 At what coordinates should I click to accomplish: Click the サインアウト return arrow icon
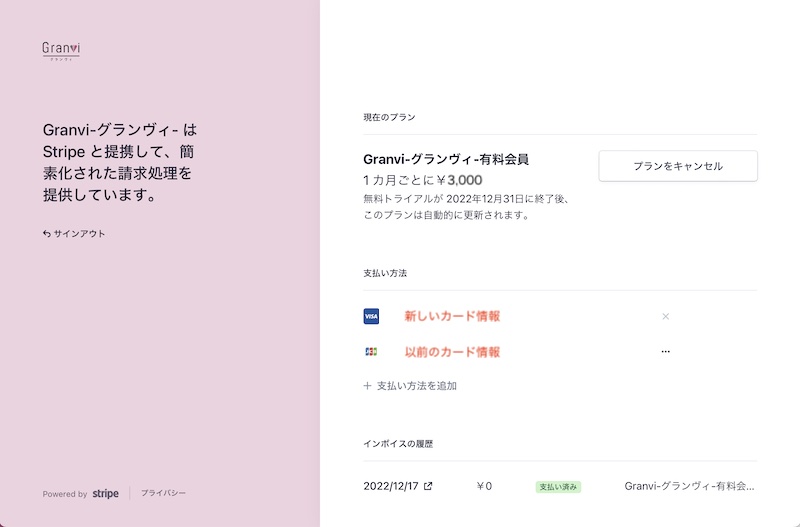point(46,234)
